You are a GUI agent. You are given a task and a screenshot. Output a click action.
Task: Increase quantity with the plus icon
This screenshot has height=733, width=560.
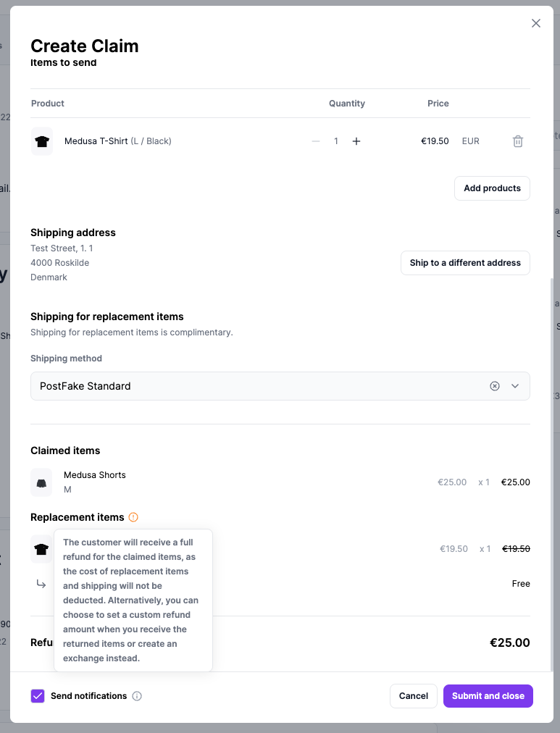[x=356, y=141]
